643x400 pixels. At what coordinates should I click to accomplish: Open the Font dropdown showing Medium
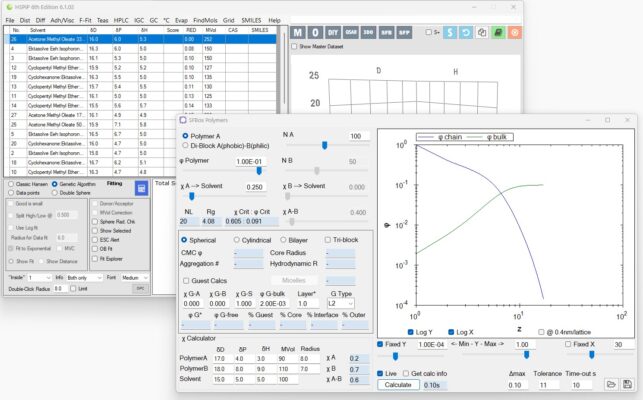(x=134, y=278)
